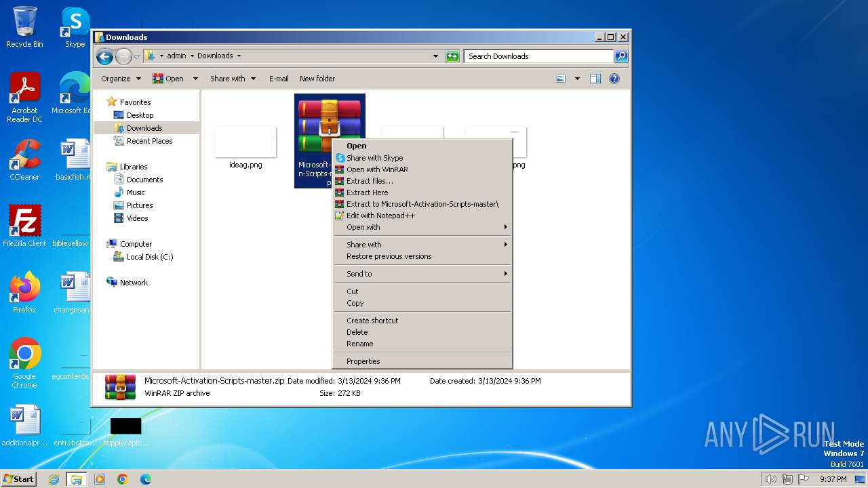The image size is (868, 488).
Task: Open the Organize dropdown menu
Action: pos(121,79)
